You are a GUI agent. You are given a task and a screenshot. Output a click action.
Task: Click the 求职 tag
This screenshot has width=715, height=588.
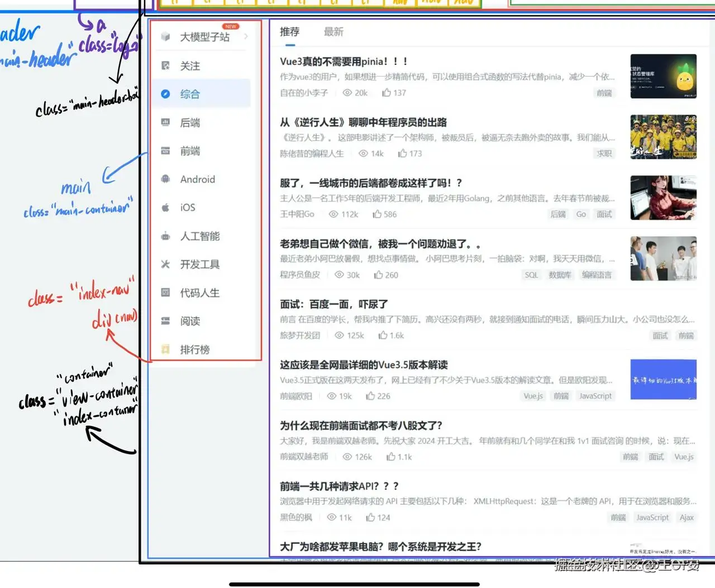(x=604, y=153)
